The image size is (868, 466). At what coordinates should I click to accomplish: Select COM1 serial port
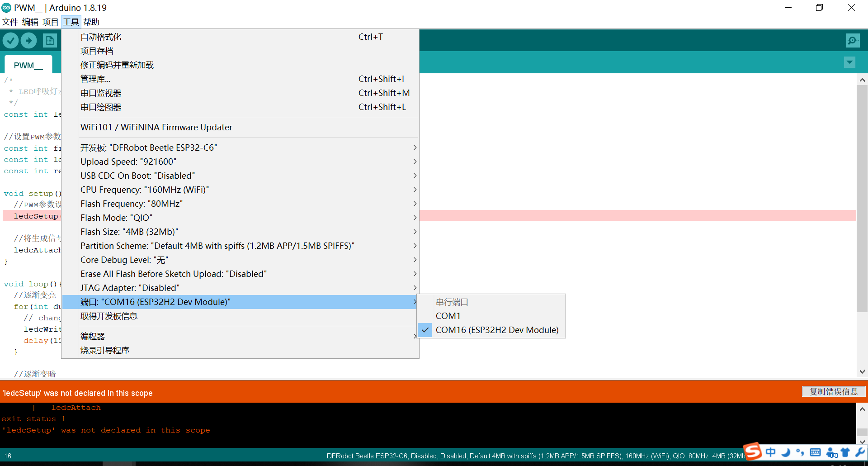click(491, 316)
